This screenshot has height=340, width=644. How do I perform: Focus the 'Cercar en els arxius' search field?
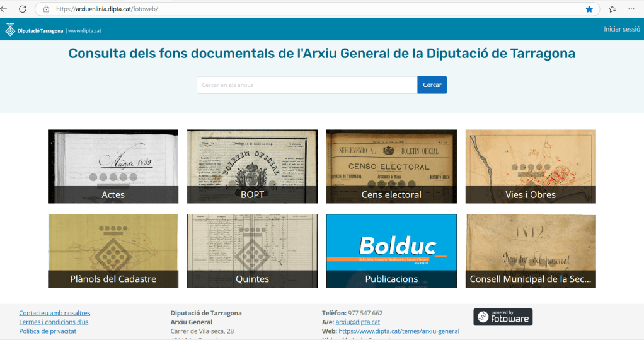306,85
